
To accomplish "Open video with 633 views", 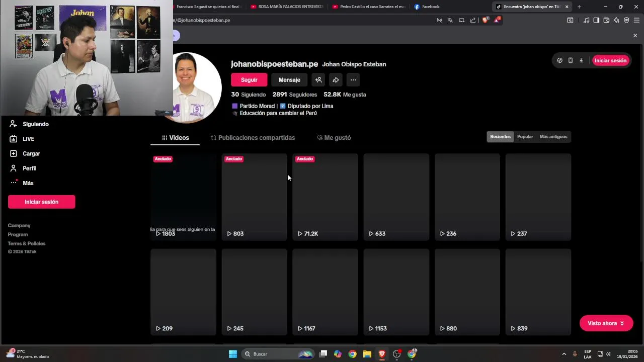I will pyautogui.click(x=396, y=197).
